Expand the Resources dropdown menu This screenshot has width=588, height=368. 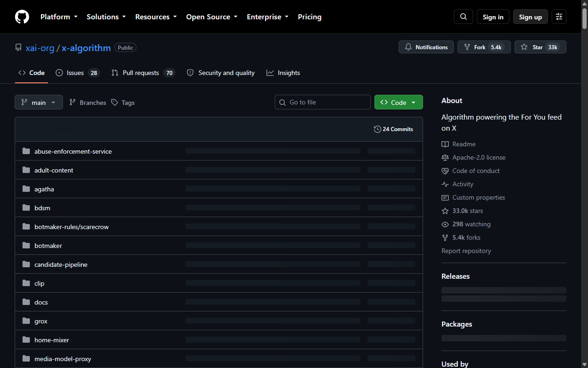(x=156, y=17)
